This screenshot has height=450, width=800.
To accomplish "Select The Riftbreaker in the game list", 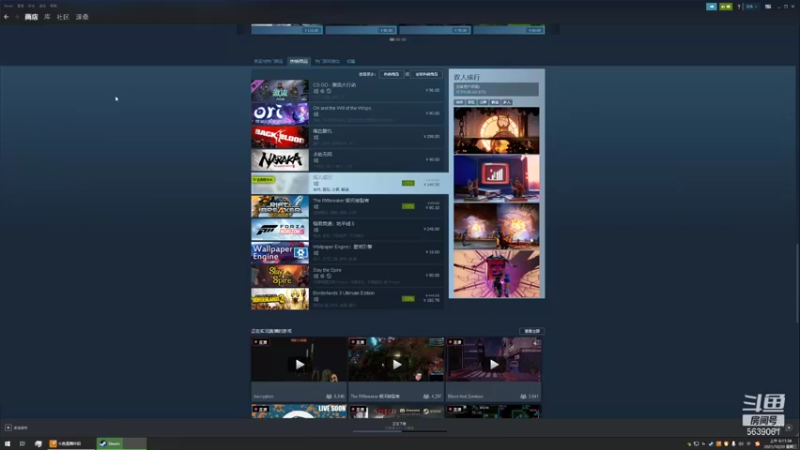I will pyautogui.click(x=347, y=206).
